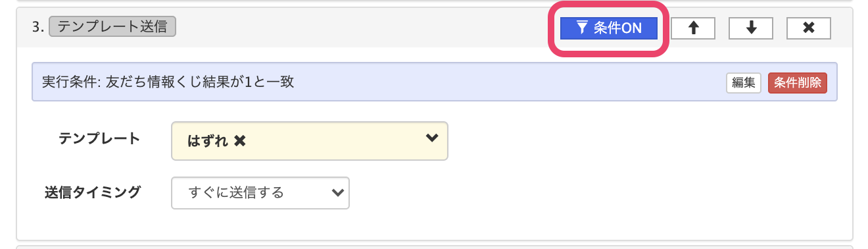Remove action 3 using the X icon
Viewport: 868px width, 249px height.
coord(809,28)
